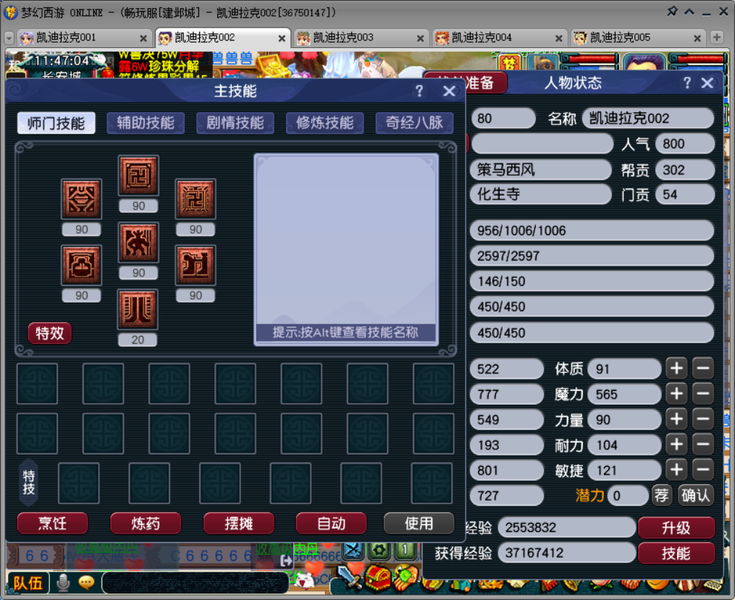Select the top skill icon in the middle column
This screenshot has height=600, width=735.
tap(138, 175)
